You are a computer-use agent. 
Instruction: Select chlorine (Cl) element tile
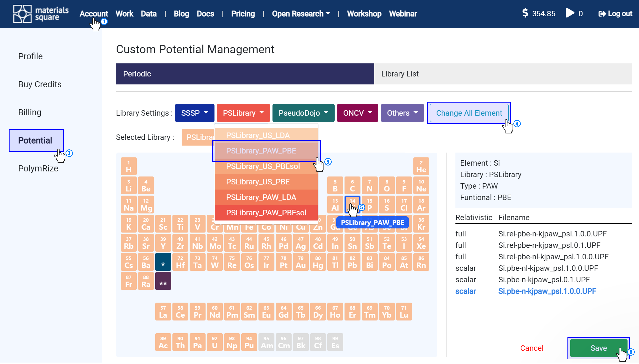click(404, 204)
